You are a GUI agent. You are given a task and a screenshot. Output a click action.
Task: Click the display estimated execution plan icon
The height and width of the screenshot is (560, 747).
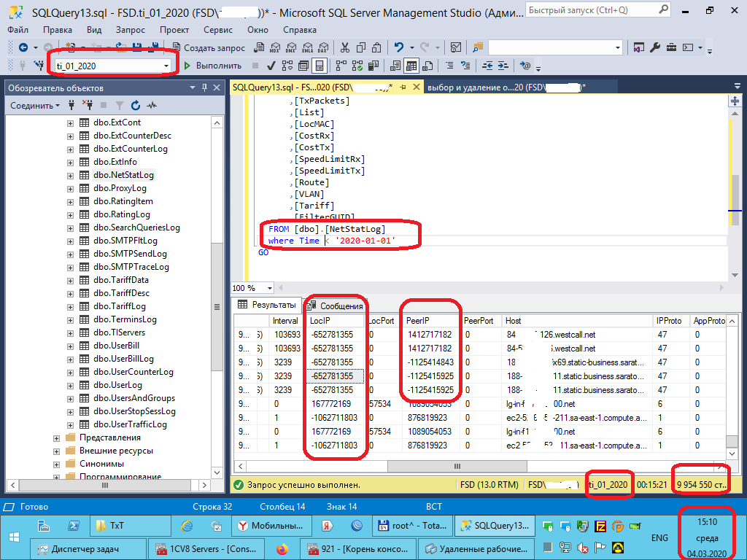click(x=287, y=66)
